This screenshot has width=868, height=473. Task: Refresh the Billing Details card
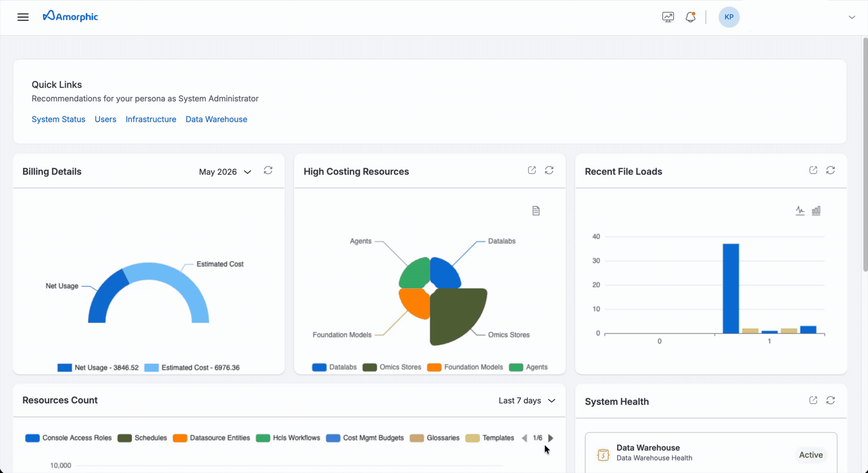(x=268, y=170)
